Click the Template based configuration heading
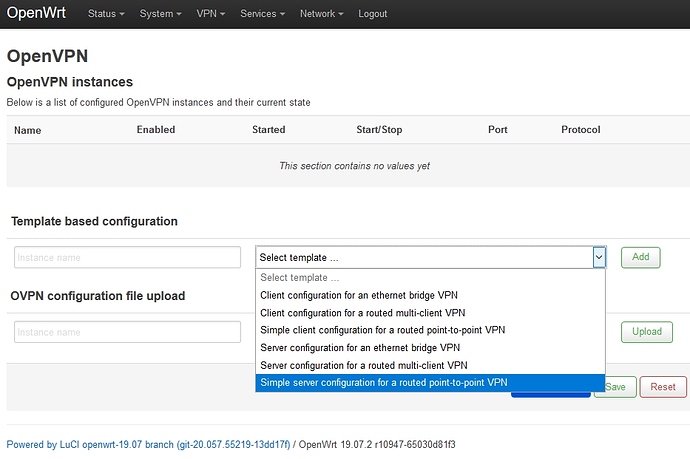 click(94, 221)
